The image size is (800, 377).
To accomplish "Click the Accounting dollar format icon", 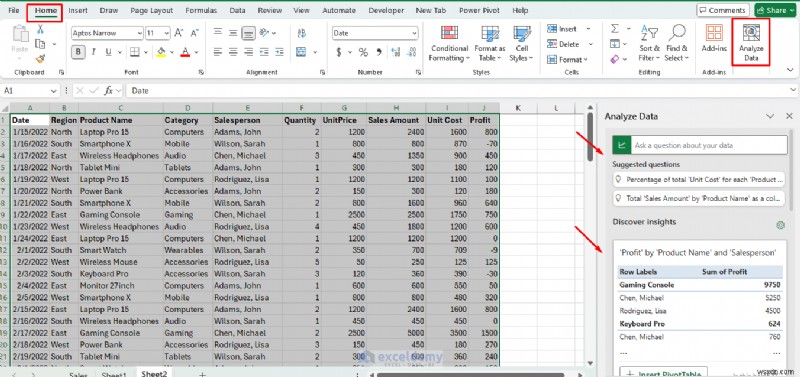I will click(339, 52).
